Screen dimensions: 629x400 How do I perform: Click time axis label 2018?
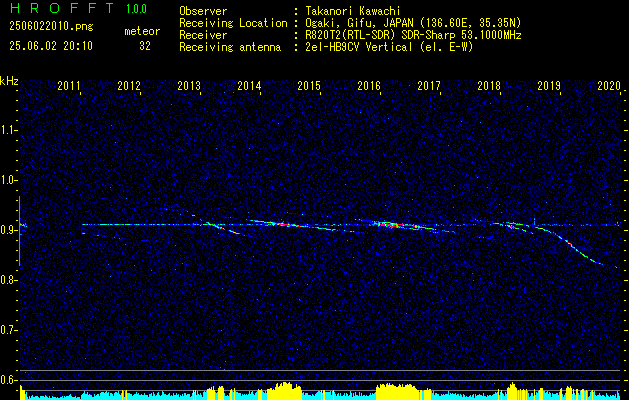click(x=489, y=85)
